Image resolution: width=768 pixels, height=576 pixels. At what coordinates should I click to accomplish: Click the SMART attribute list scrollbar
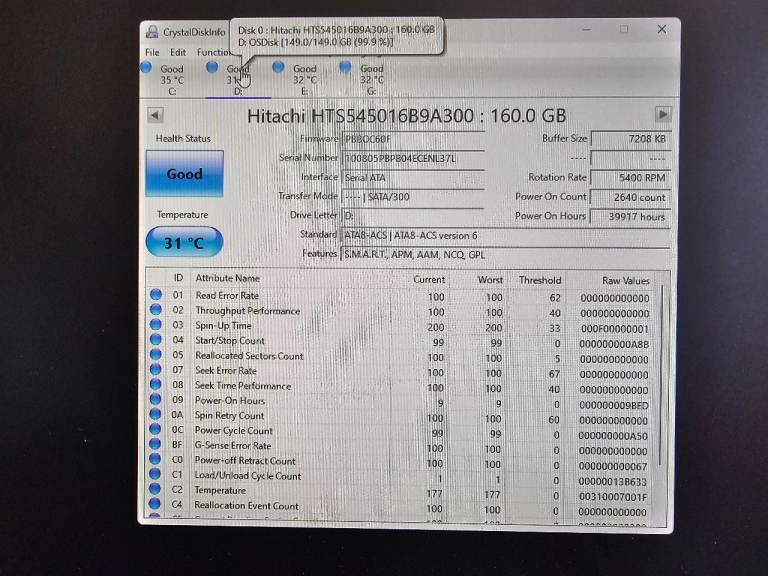[662, 375]
